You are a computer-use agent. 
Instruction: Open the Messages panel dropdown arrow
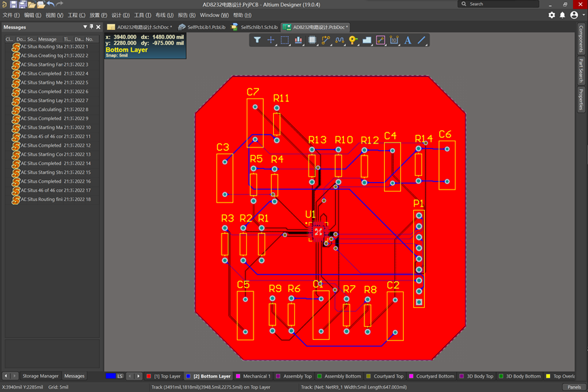click(x=86, y=27)
